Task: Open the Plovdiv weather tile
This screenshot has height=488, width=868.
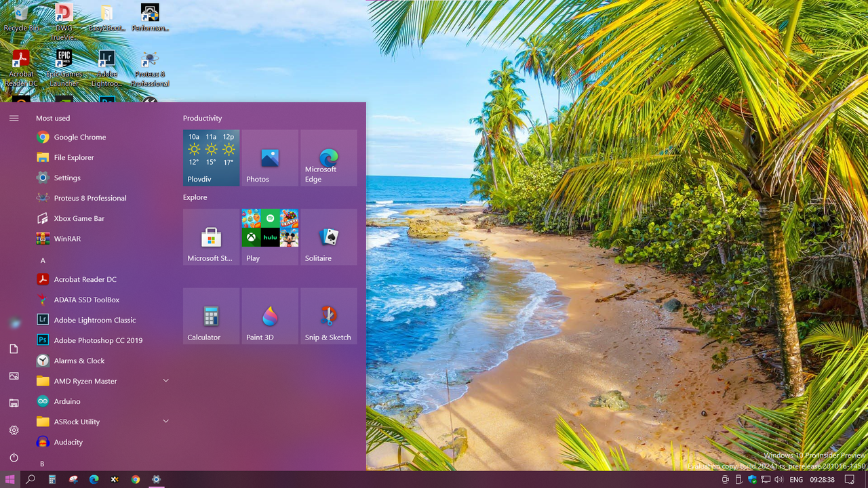Action: [211, 158]
